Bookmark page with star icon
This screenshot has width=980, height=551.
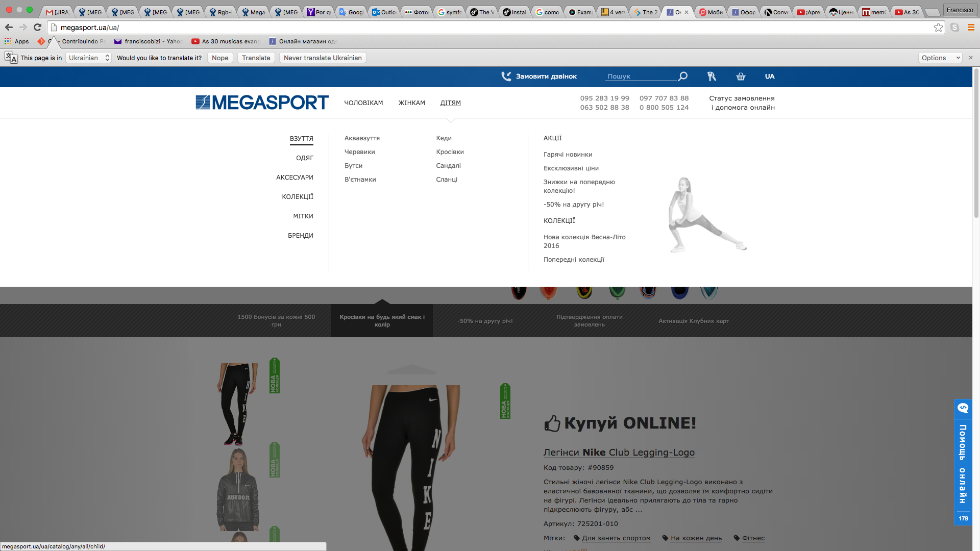tap(938, 28)
